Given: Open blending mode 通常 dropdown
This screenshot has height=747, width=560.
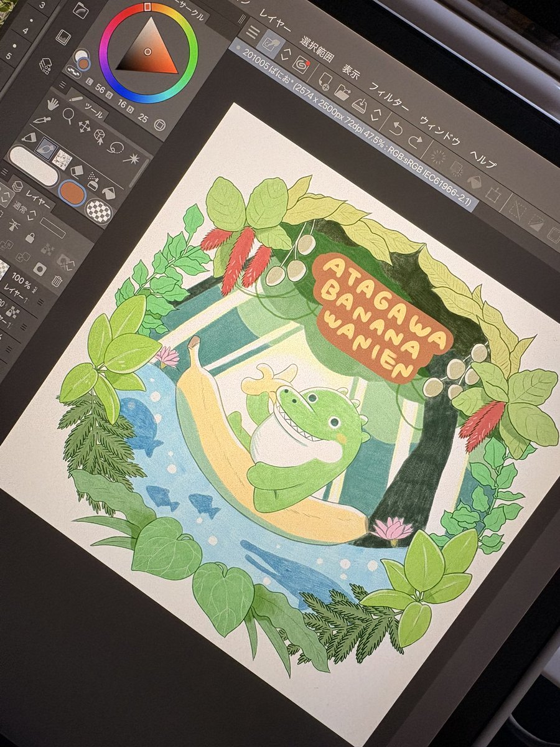Looking at the screenshot, I should pyautogui.click(x=24, y=209).
